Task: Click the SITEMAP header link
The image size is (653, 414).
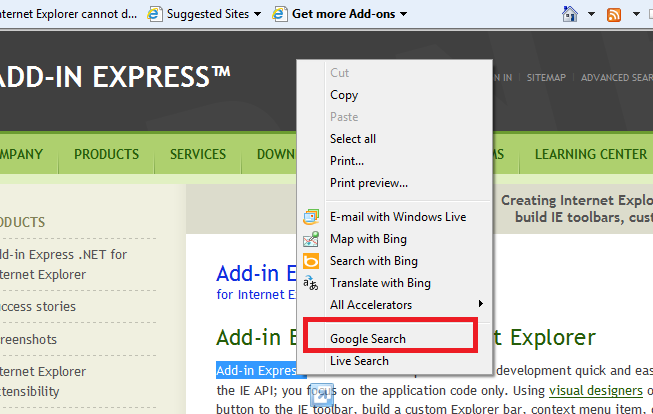Action: pos(546,77)
